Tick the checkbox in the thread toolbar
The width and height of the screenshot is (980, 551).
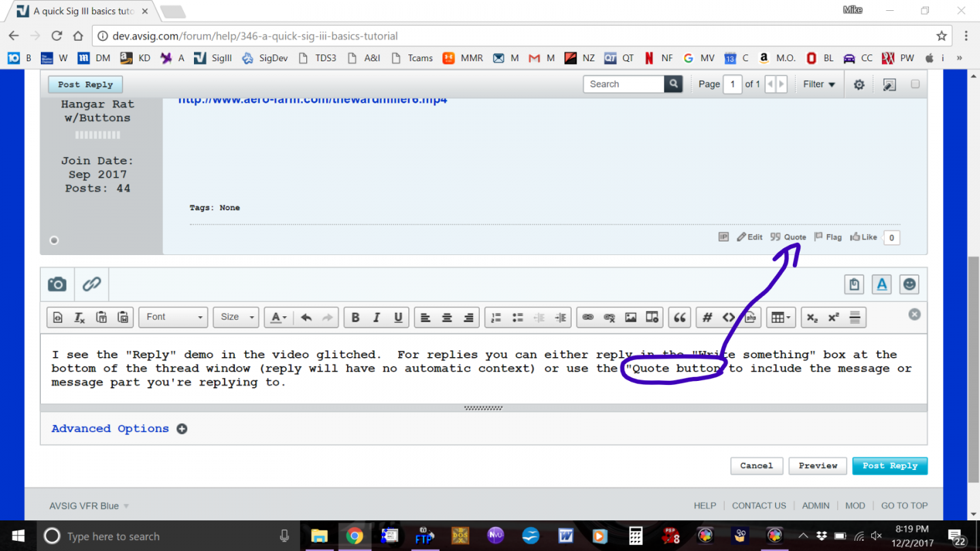915,84
